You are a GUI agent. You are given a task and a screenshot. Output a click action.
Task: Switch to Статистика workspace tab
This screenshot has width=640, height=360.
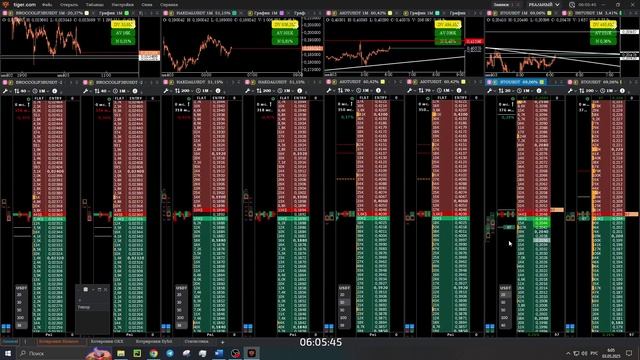tap(196, 341)
